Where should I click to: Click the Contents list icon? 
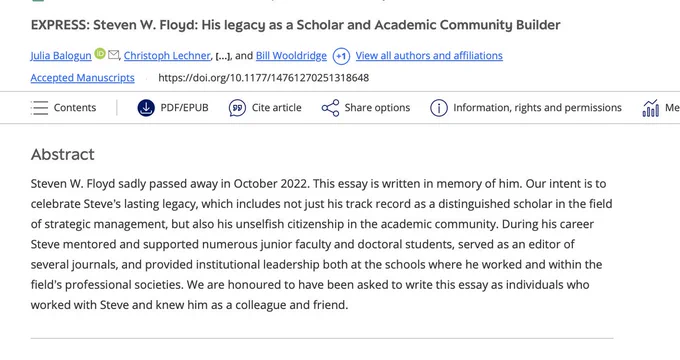pyautogui.click(x=39, y=108)
